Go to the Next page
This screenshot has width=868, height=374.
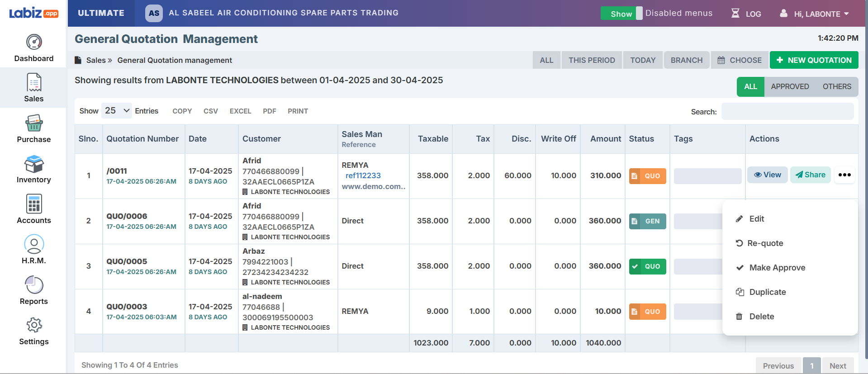838,366
